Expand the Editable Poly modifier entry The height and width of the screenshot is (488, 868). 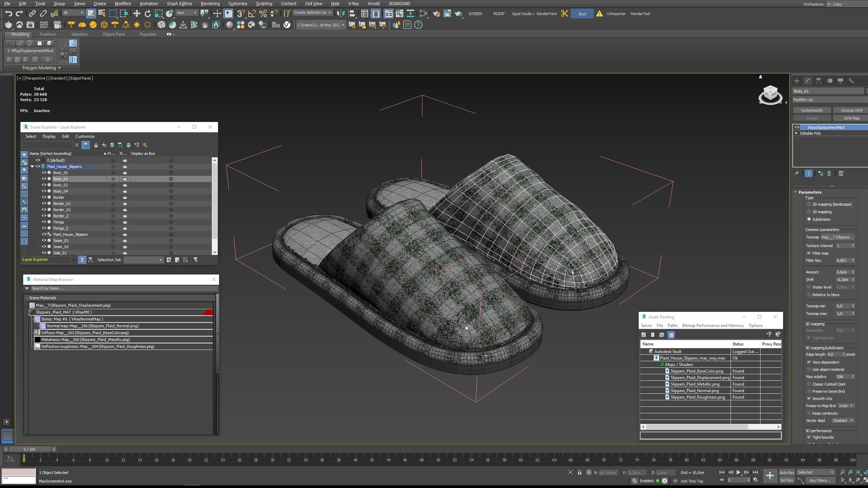[x=796, y=133]
